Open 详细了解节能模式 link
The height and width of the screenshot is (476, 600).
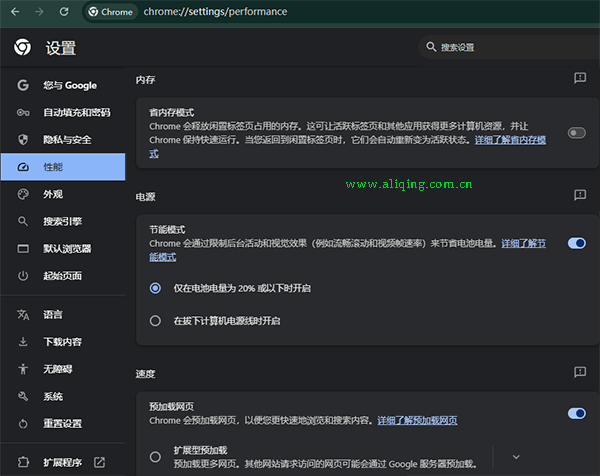523,243
